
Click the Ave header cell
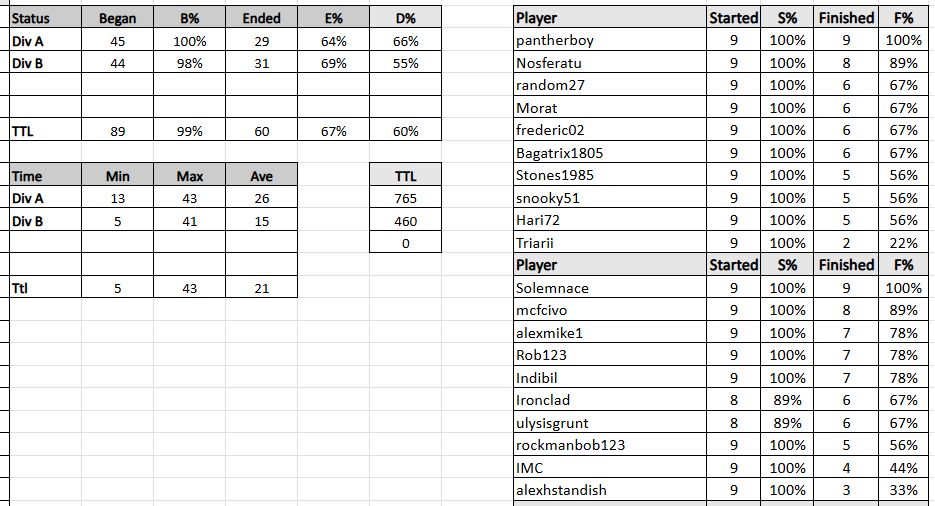pyautogui.click(x=261, y=176)
